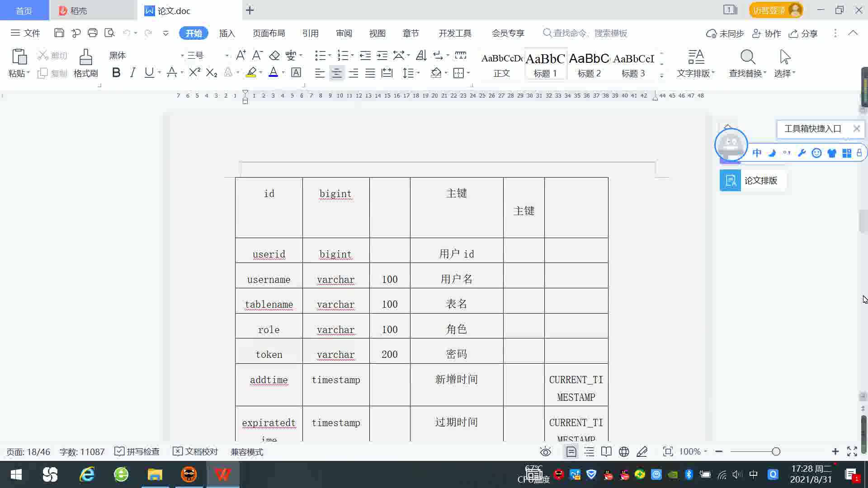868x488 pixels.
Task: Toggle justify alignment
Action: (x=370, y=73)
